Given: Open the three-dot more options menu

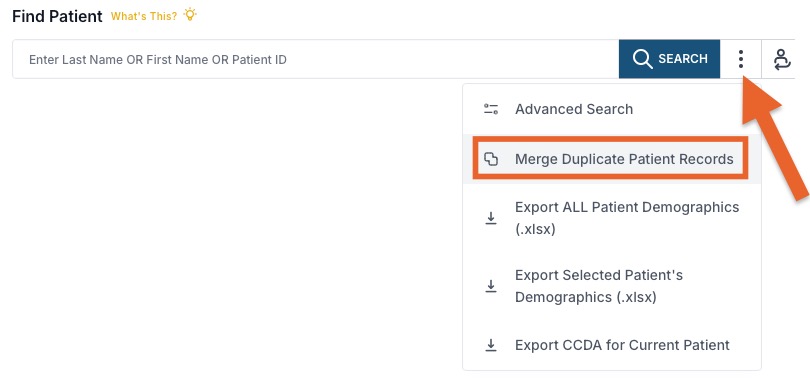Looking at the screenshot, I should coord(741,59).
